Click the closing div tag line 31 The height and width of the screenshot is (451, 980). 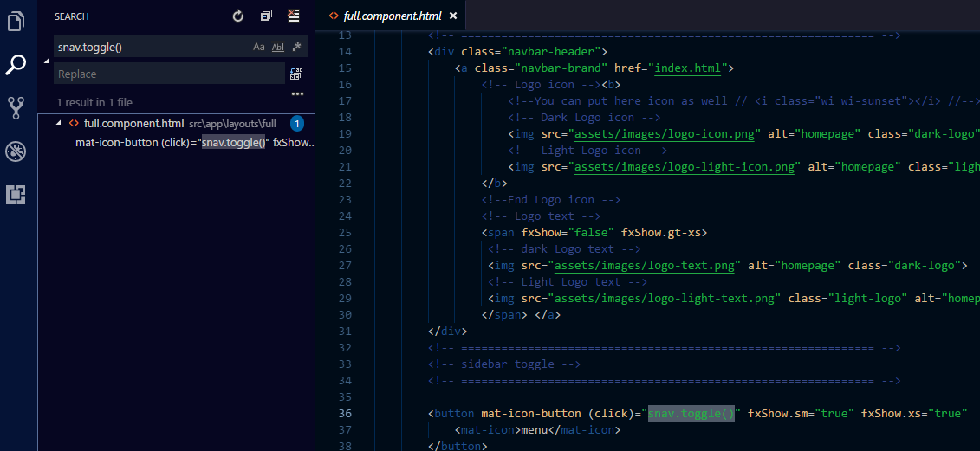coord(447,331)
